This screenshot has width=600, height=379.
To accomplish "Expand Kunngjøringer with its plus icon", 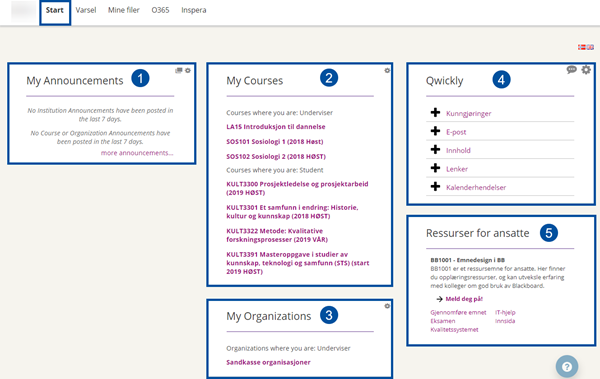I will [435, 113].
